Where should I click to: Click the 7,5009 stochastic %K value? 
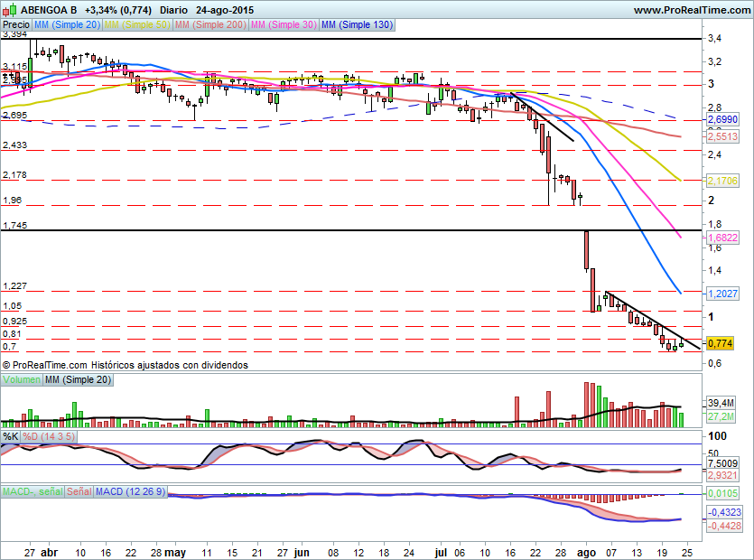pyautogui.click(x=722, y=463)
